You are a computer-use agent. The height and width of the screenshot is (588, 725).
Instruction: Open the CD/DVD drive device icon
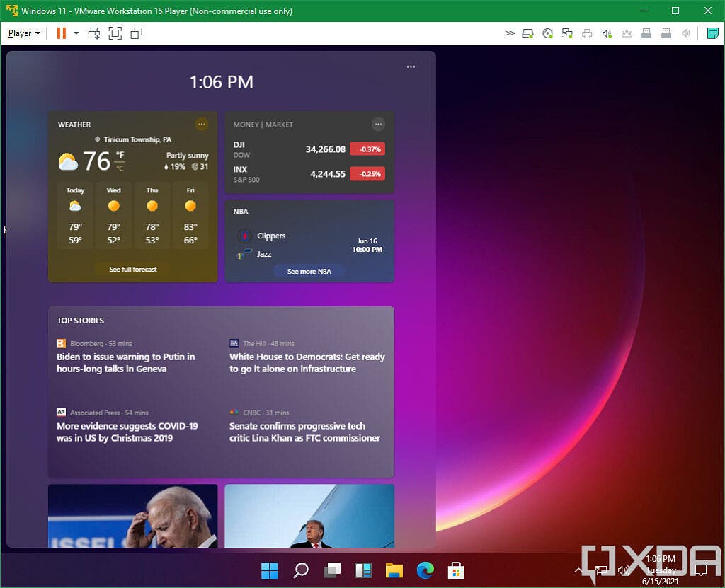[x=547, y=33]
